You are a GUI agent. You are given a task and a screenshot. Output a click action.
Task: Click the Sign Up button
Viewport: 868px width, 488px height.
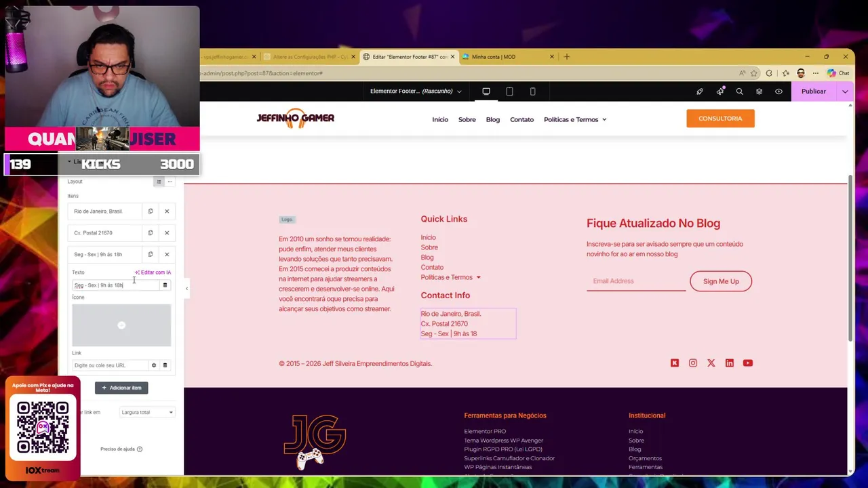[x=721, y=281]
